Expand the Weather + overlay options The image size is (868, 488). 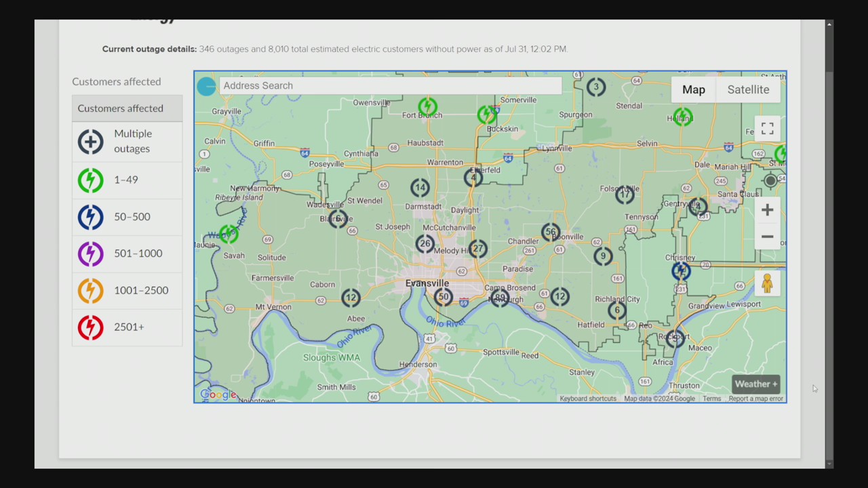[755, 384]
